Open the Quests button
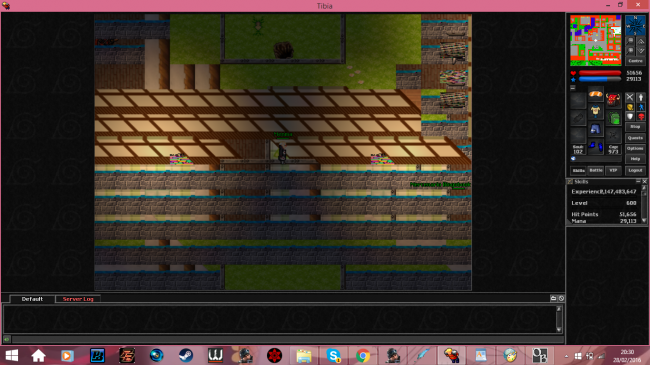Screen dimensions: 650x365 [635, 138]
